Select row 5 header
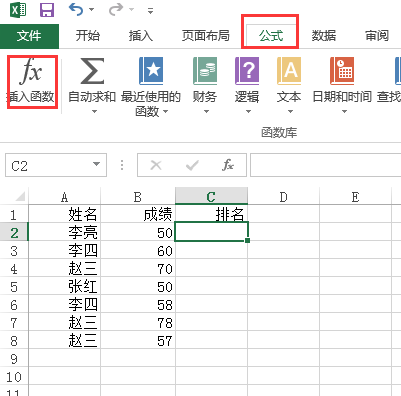Image resolution: width=401 pixels, height=396 pixels. tap(14, 286)
